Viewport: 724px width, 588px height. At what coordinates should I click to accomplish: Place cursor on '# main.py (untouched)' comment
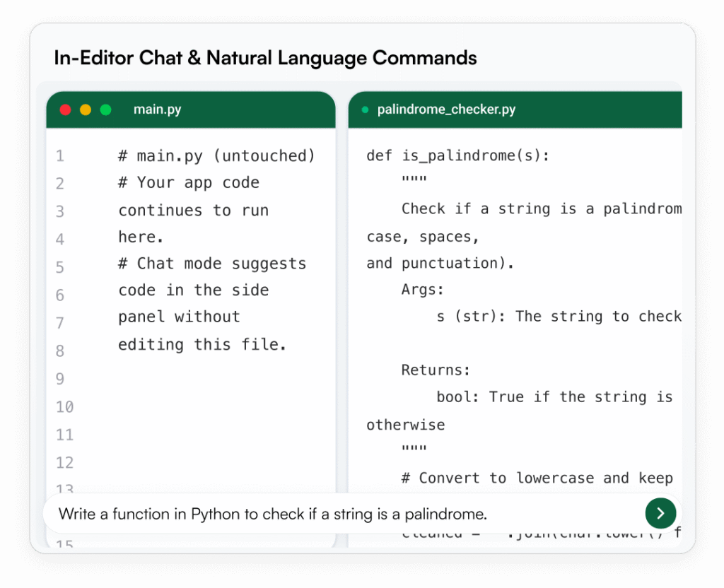[216, 155]
